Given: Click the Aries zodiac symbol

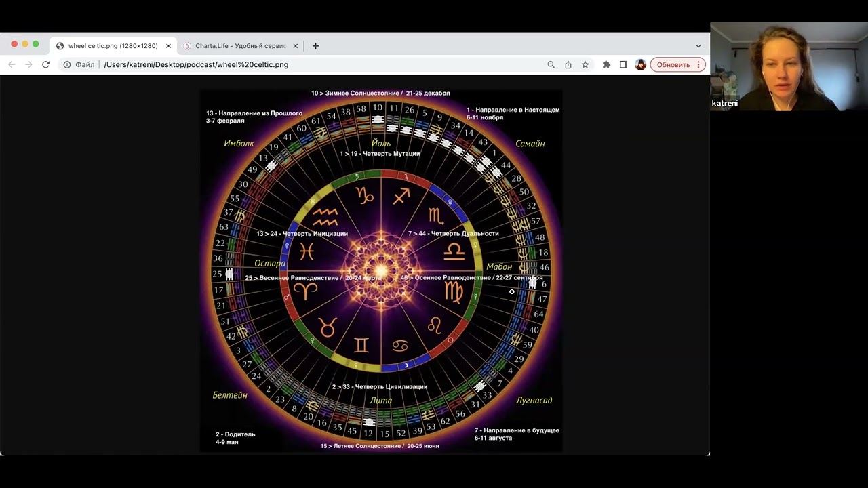Looking at the screenshot, I should (x=307, y=291).
